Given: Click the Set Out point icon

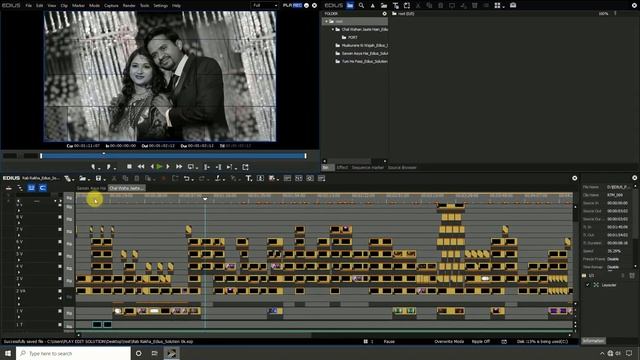Looking at the screenshot, I should tap(108, 167).
